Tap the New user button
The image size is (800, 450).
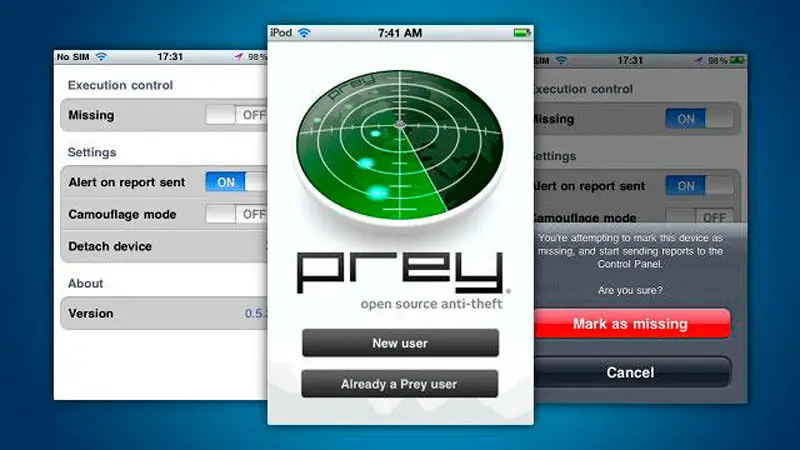pyautogui.click(x=400, y=343)
